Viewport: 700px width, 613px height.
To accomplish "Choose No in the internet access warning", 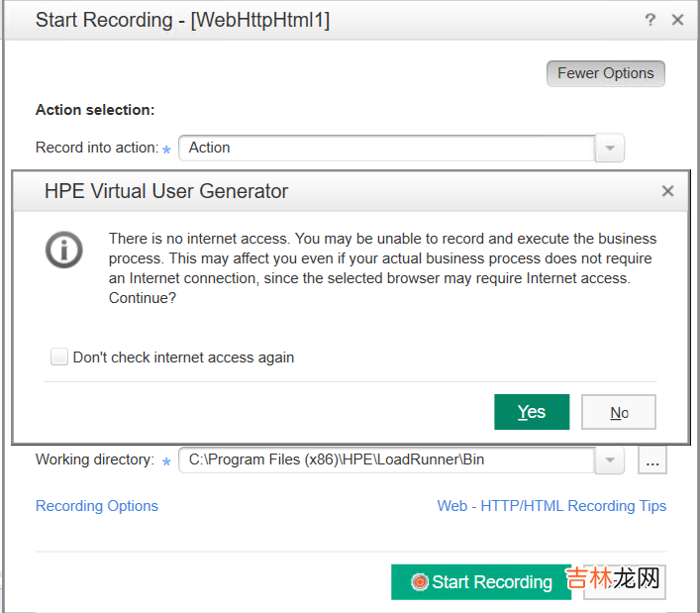I will point(619,412).
